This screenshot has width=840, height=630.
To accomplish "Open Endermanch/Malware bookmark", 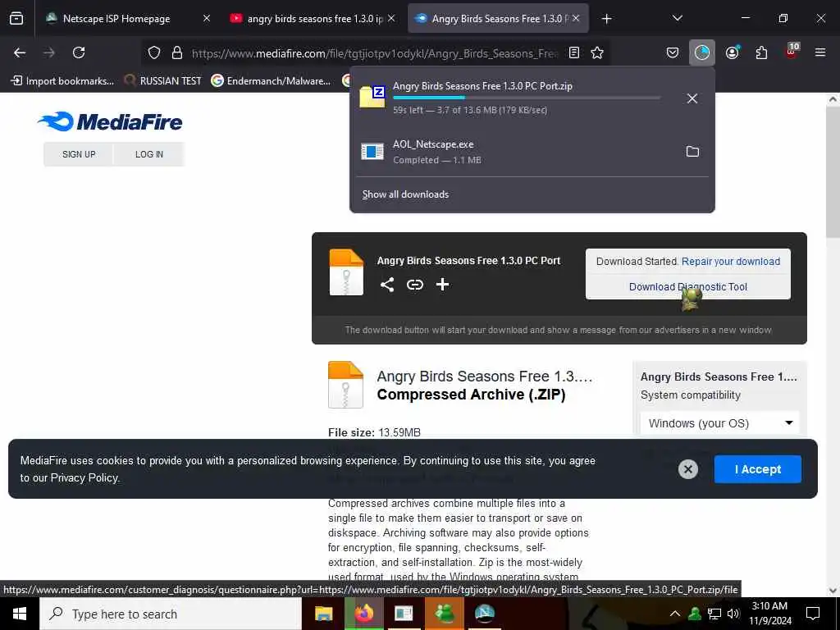I will [x=271, y=81].
